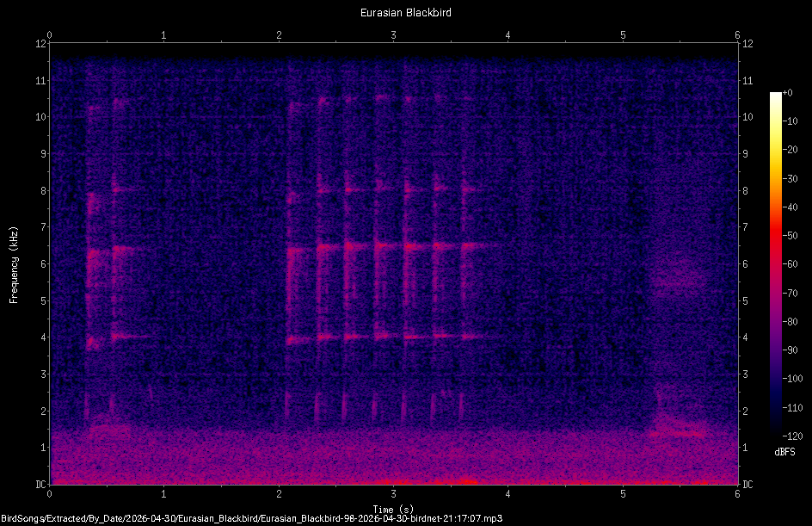
Task: Click the dBFS color scale bar
Action: tap(775, 263)
